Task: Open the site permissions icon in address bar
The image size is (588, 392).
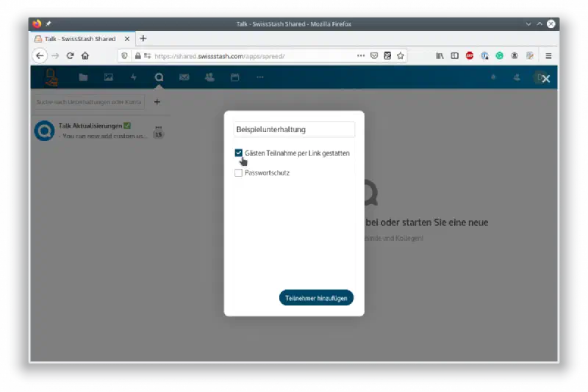Action: click(148, 56)
